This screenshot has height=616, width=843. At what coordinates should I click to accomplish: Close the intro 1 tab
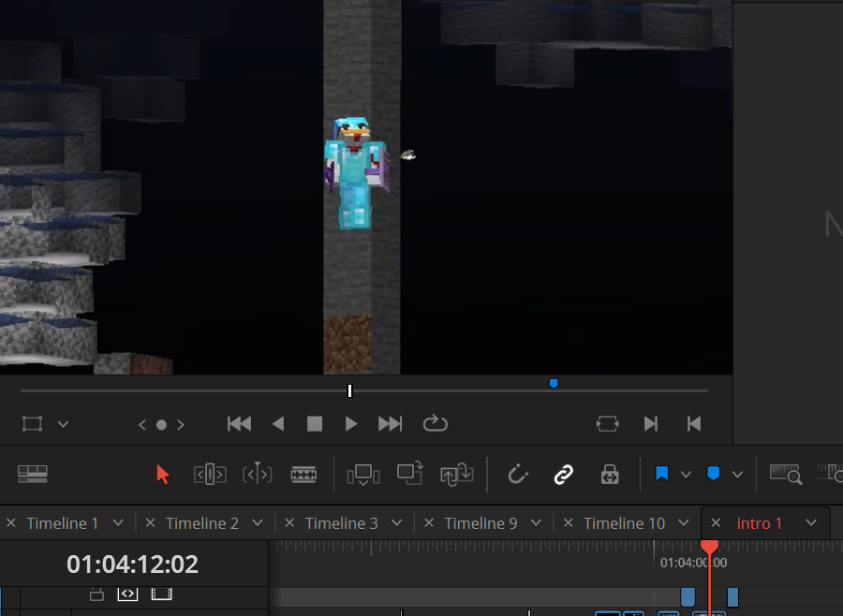pyautogui.click(x=716, y=523)
